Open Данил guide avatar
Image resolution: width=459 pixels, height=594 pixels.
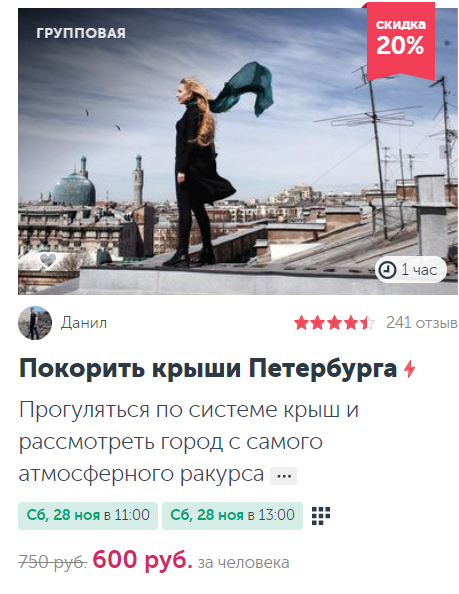pos(35,323)
